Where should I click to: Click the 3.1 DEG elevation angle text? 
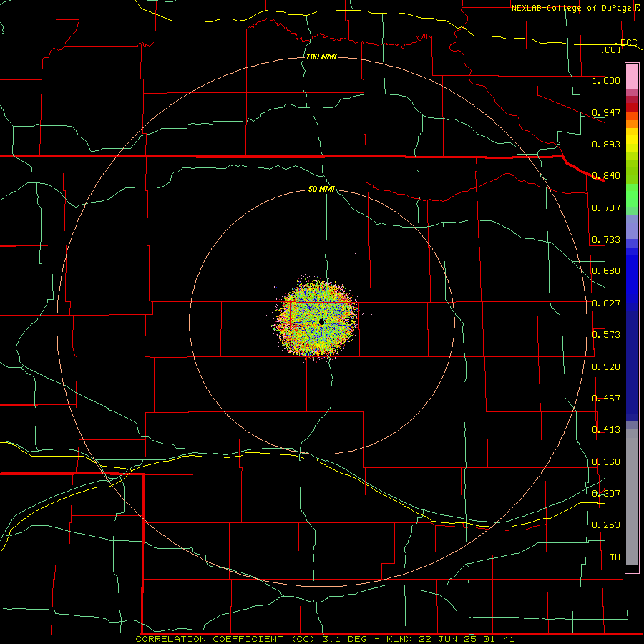[x=344, y=639]
